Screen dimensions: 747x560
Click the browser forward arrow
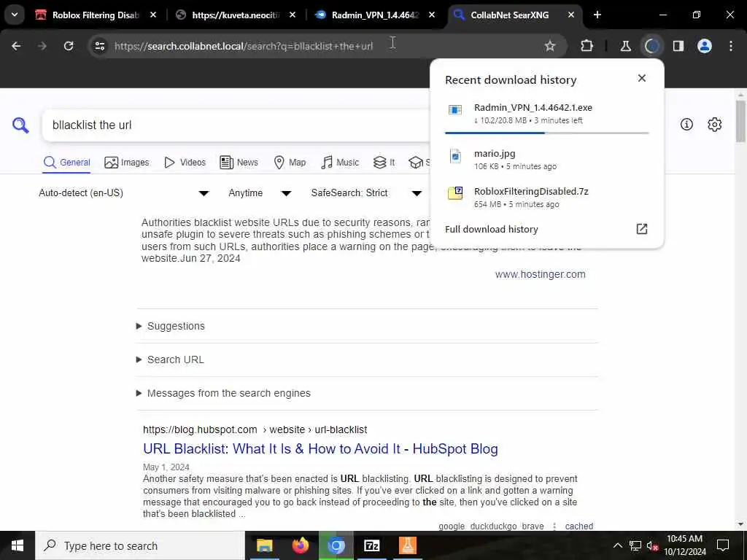(x=42, y=46)
